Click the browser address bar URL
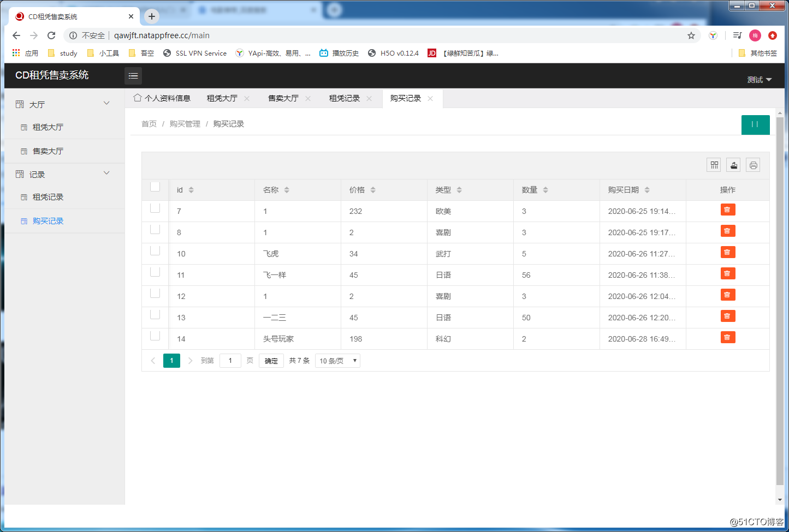This screenshot has width=789, height=532. [x=162, y=35]
